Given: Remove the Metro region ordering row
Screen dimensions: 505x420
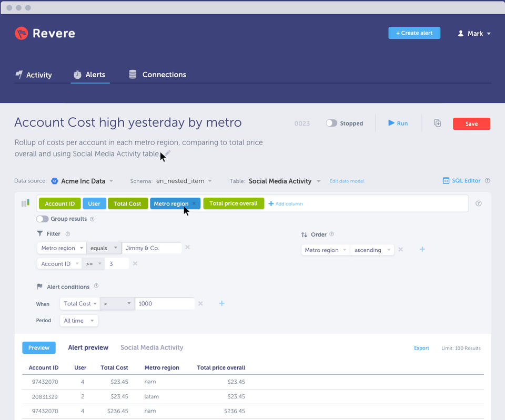Looking at the screenshot, I should tap(400, 250).
